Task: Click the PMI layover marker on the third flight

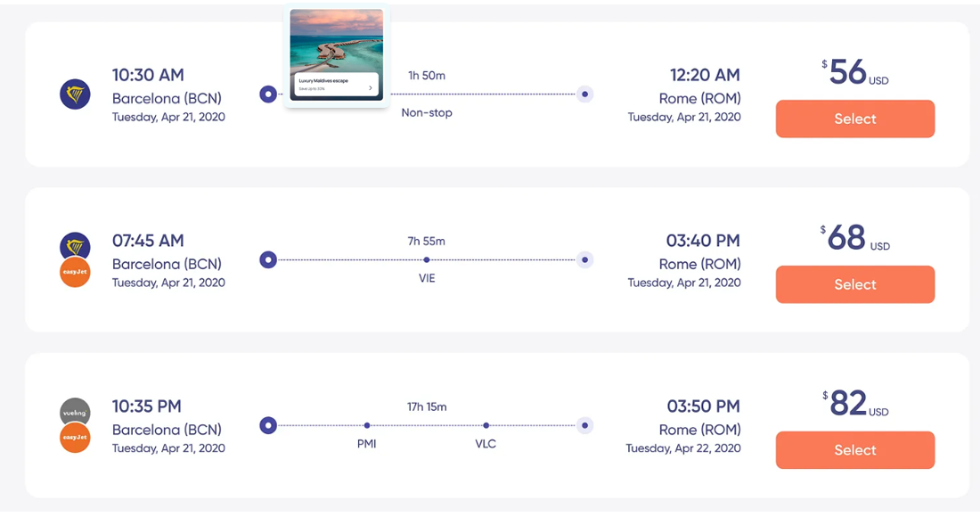Action: 367,426
